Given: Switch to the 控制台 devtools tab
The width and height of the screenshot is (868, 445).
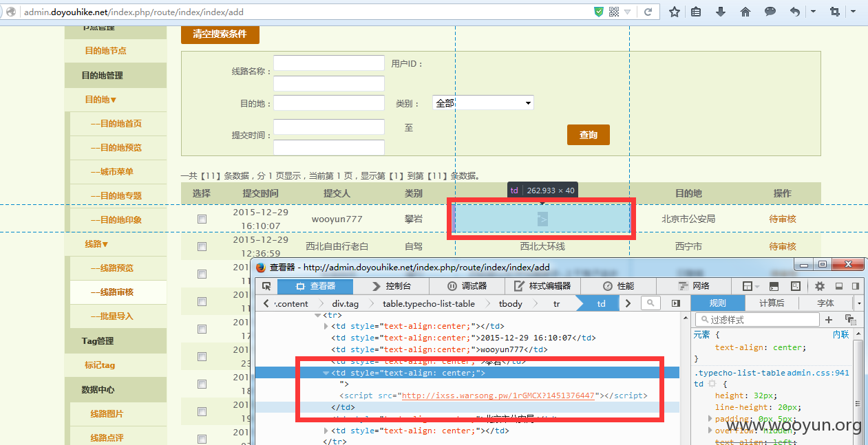Looking at the screenshot, I should pyautogui.click(x=391, y=286).
